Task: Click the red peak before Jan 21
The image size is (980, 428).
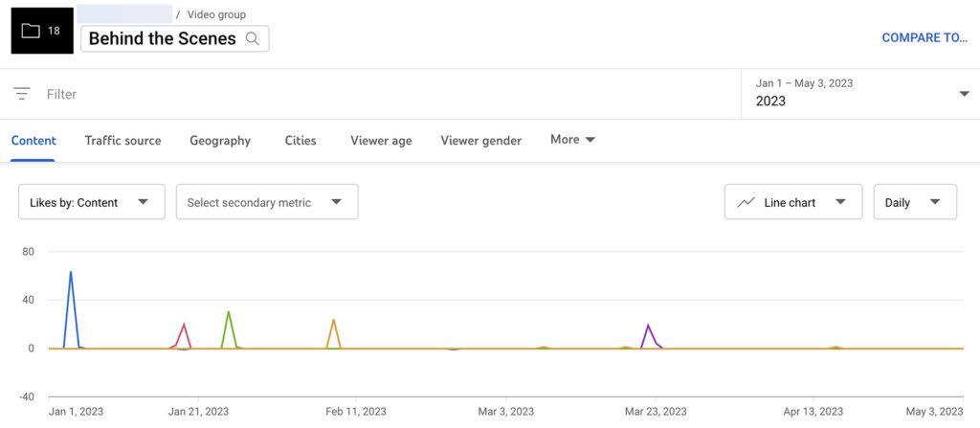Action: pos(184,326)
